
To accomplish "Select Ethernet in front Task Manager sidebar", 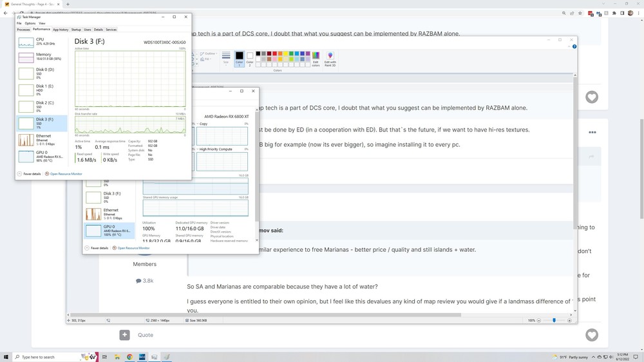I will pos(42,140).
